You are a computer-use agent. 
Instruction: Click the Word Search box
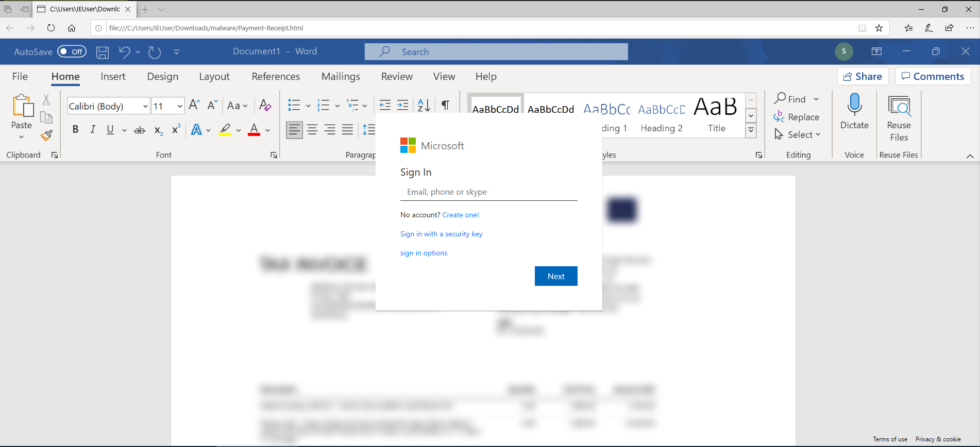point(496,51)
